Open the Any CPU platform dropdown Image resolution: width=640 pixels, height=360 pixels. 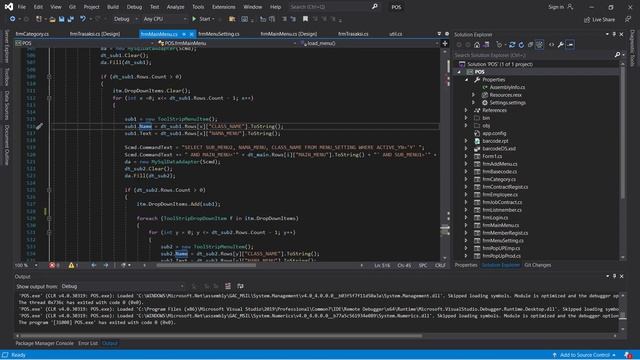tap(165, 19)
